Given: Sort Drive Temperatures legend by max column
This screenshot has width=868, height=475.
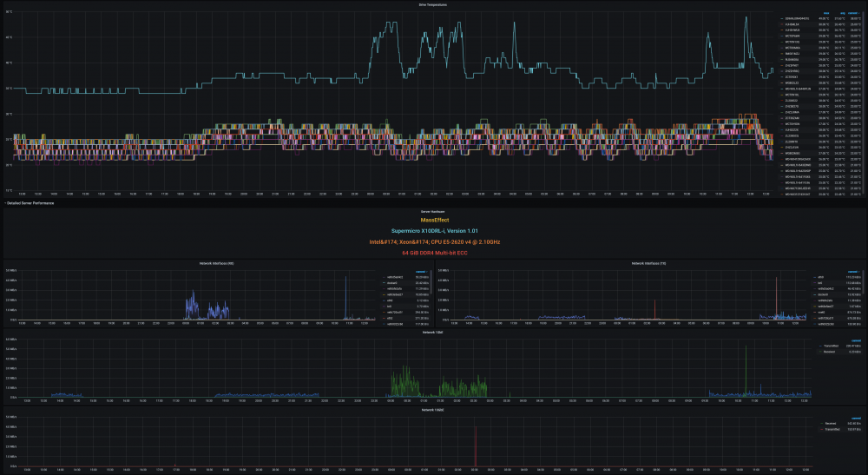Looking at the screenshot, I should pyautogui.click(x=826, y=13).
